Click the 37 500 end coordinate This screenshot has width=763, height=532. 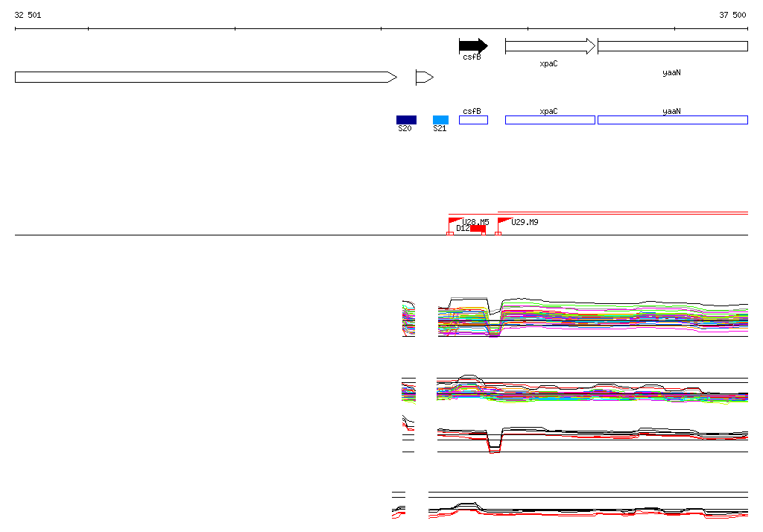732,15
